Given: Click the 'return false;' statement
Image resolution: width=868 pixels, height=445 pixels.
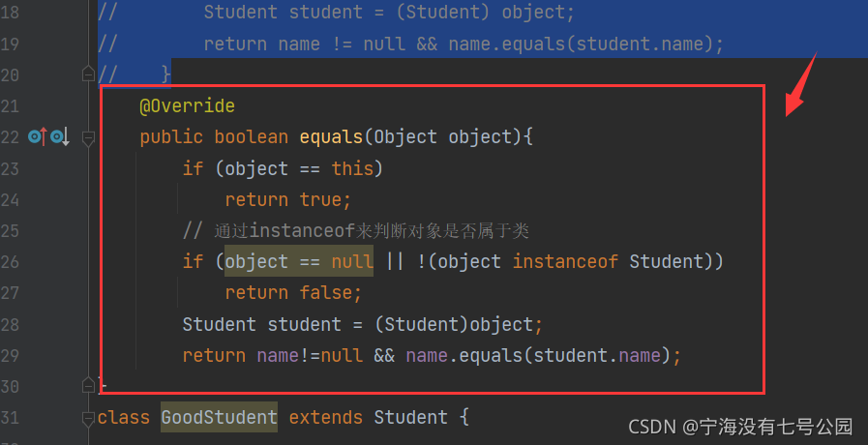Looking at the screenshot, I should (x=293, y=292).
